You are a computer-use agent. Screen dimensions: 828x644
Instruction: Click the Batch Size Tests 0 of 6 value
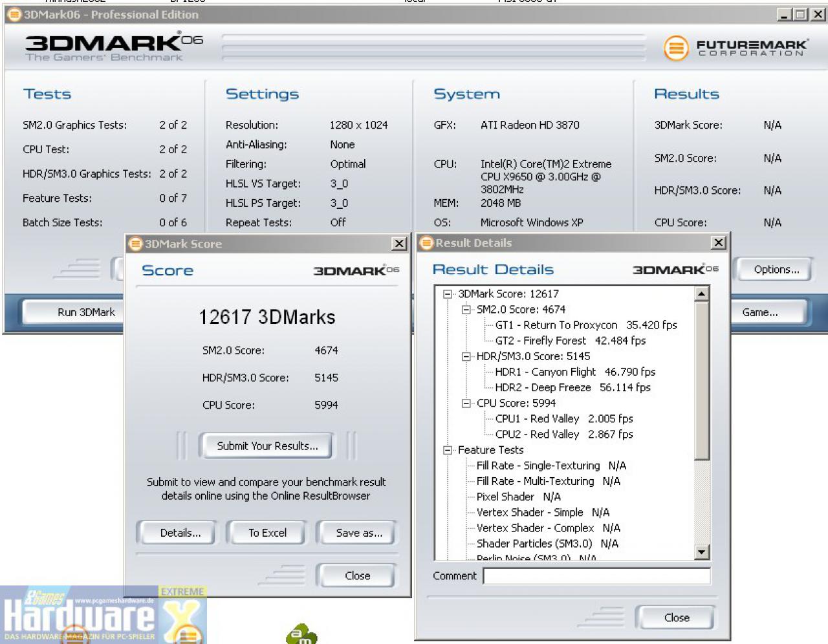pyautogui.click(x=173, y=222)
